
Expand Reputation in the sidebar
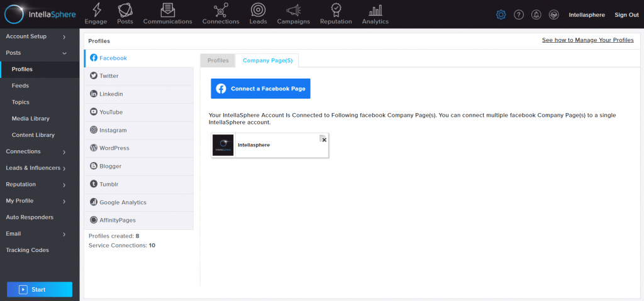click(40, 184)
